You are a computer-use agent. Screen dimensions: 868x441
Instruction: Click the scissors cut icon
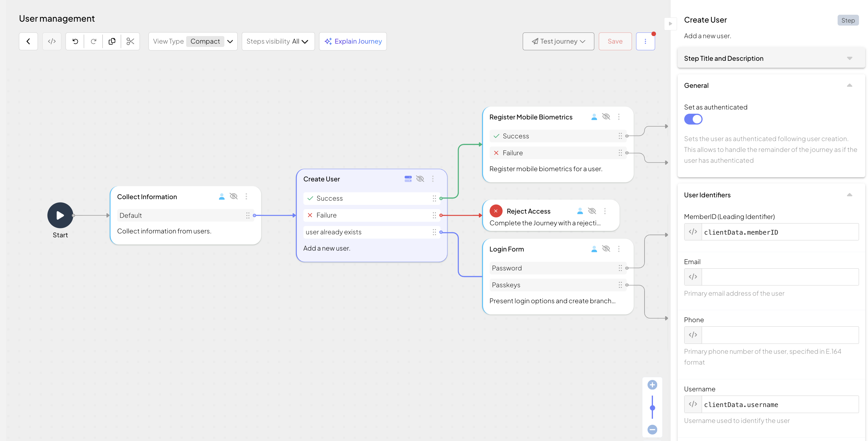pos(131,42)
